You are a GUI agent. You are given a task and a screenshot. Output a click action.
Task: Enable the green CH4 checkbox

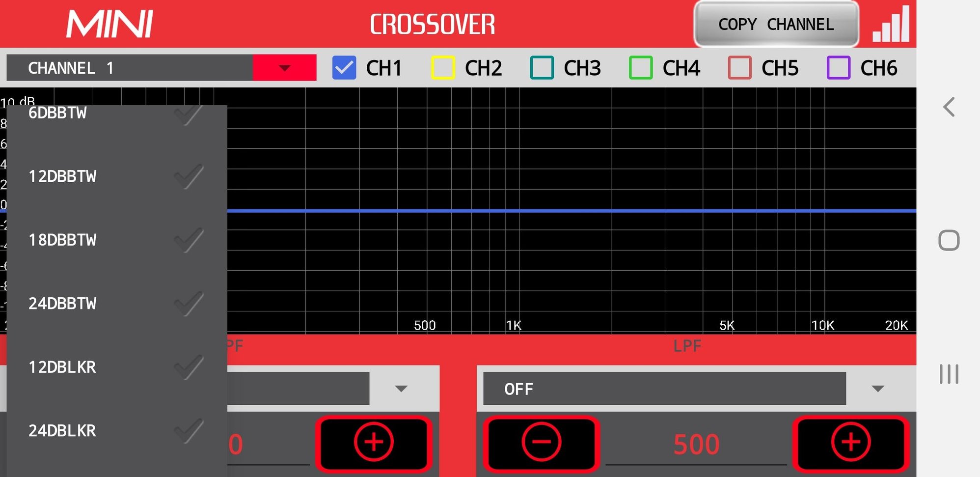(x=641, y=68)
